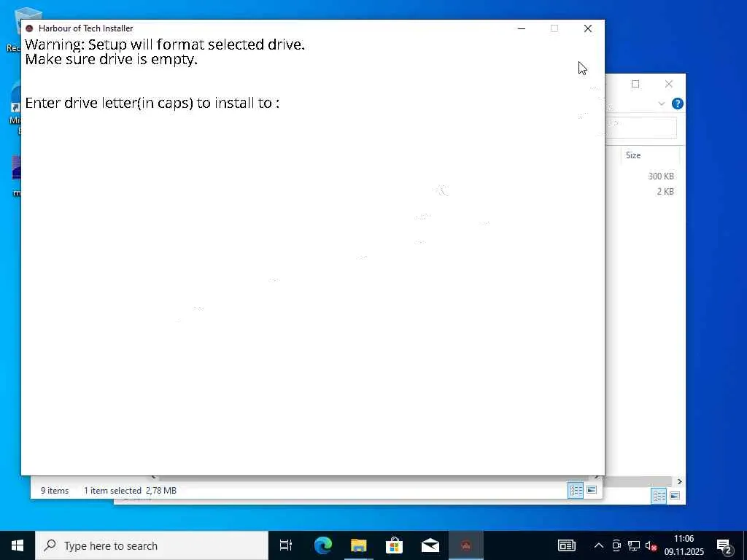Click the '9 items' status bar text
The height and width of the screenshot is (560, 747).
tap(55, 491)
